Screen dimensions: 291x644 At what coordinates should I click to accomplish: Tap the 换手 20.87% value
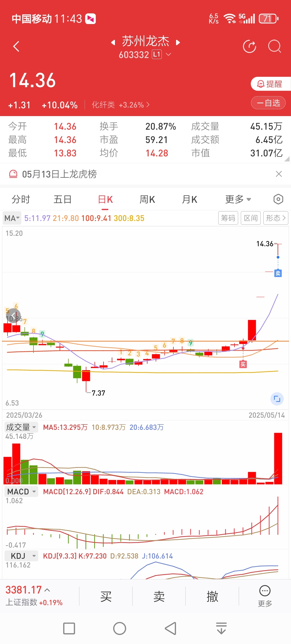pyautogui.click(x=161, y=127)
